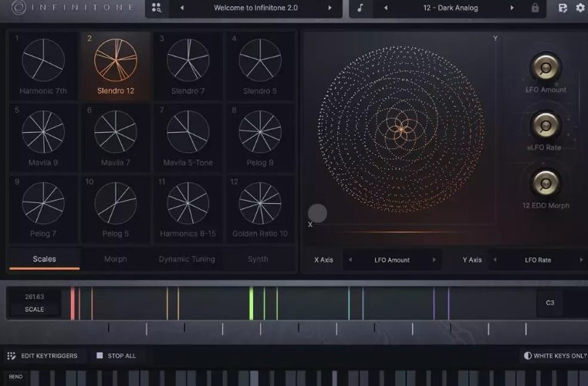
Task: Open Y Axis LFO Rate selector
Action: tap(538, 259)
